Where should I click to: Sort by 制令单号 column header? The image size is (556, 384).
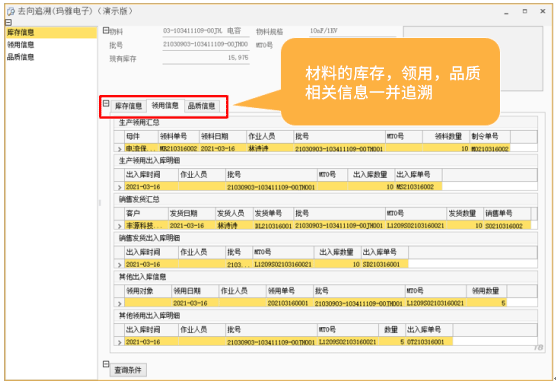click(x=490, y=137)
